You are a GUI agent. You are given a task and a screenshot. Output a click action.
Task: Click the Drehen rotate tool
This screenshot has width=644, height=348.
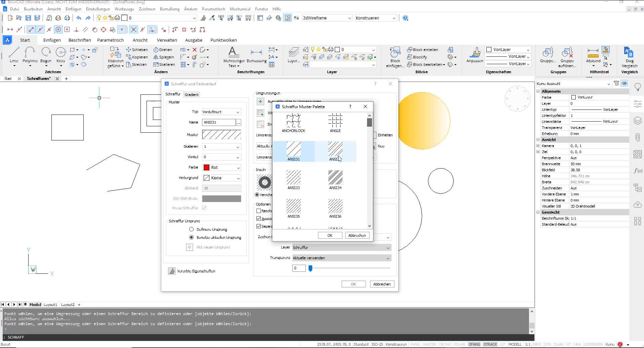click(163, 50)
